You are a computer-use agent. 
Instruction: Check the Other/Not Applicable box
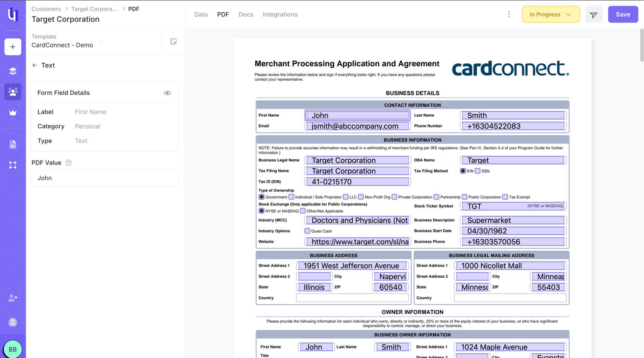303,211
